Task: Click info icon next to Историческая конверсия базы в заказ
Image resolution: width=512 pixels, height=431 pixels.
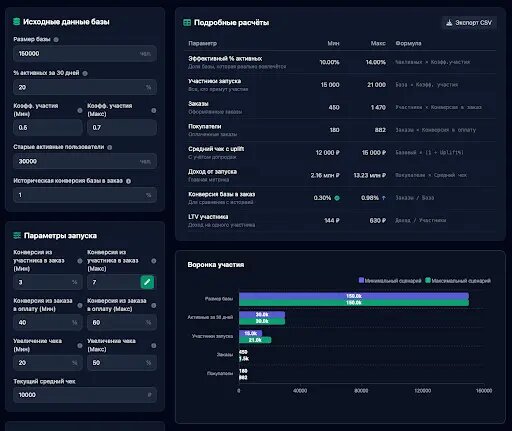Action: tap(128, 181)
